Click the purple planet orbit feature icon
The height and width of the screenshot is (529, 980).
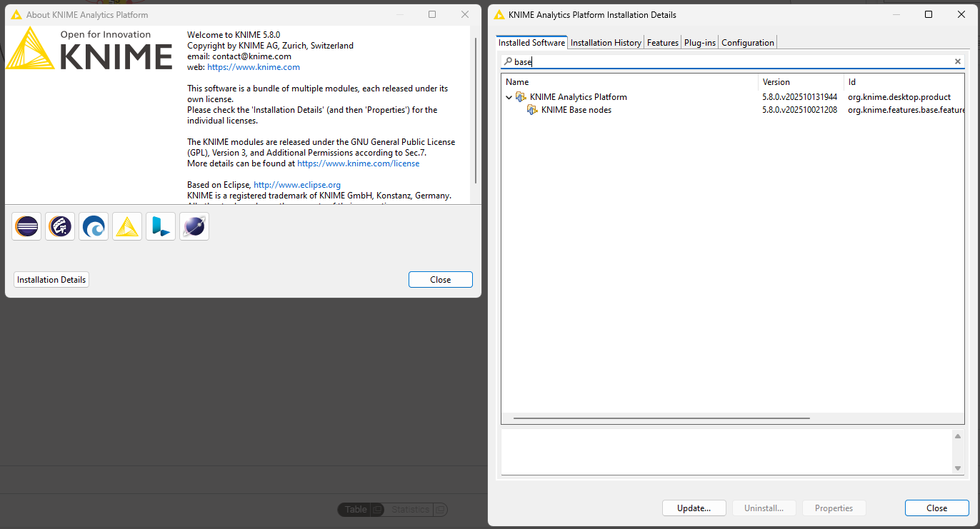click(194, 226)
